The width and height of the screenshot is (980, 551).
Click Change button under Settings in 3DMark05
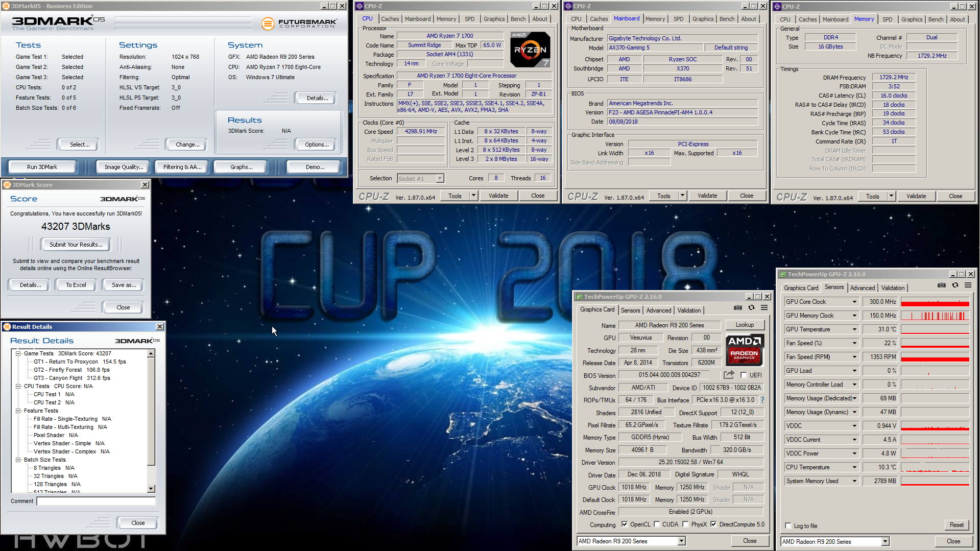click(187, 145)
